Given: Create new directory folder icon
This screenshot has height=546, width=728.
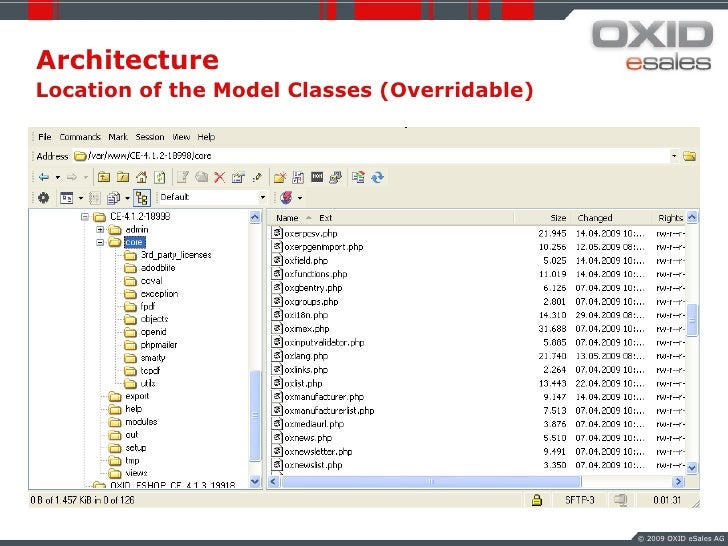Looking at the screenshot, I should (280, 177).
